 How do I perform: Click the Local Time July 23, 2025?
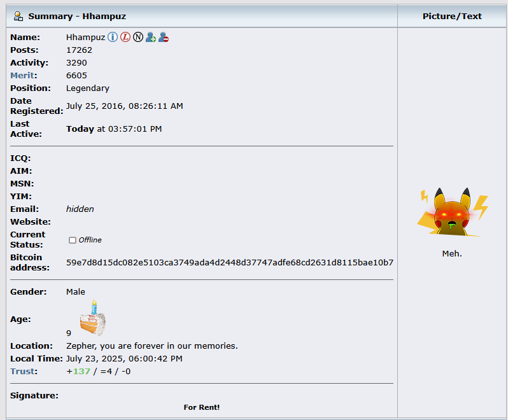click(x=124, y=359)
